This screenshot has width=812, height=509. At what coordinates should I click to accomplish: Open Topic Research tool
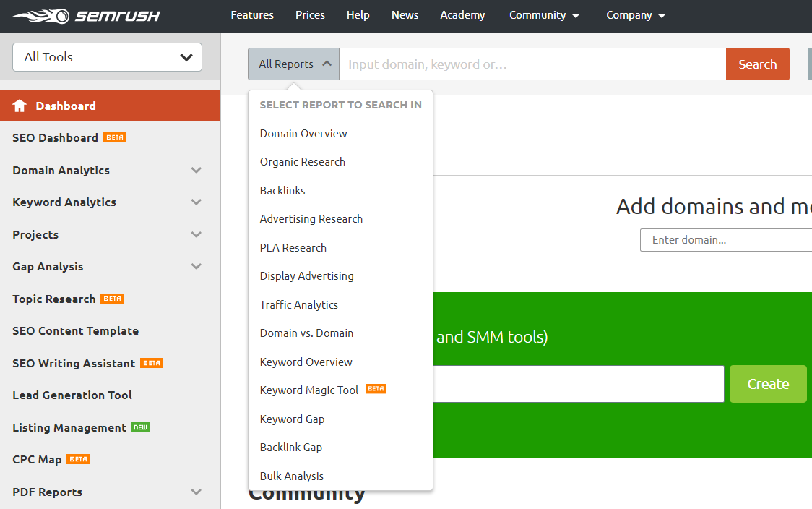click(54, 299)
